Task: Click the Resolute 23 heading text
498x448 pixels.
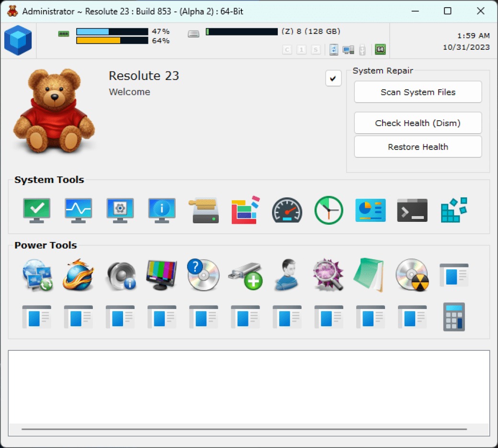Action: [x=144, y=76]
